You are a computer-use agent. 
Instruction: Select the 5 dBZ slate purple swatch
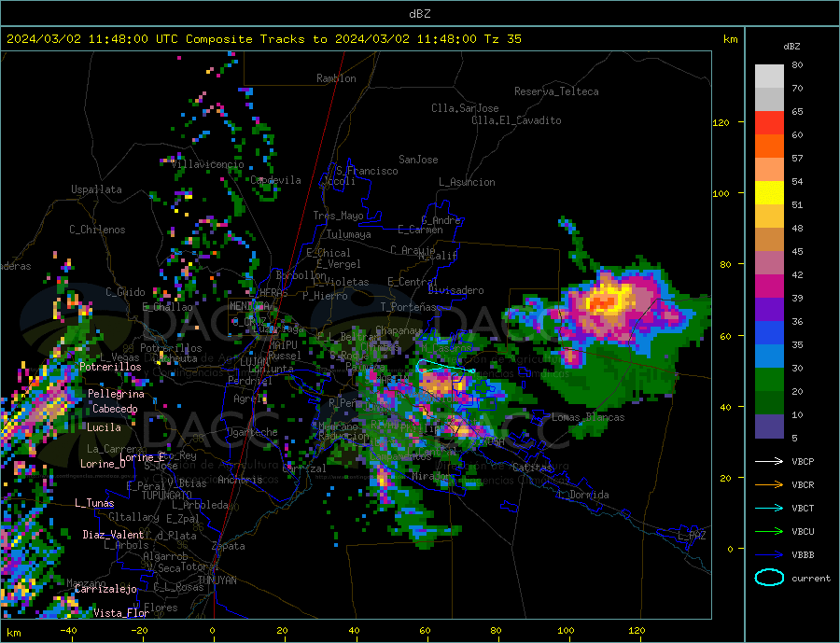(769, 426)
